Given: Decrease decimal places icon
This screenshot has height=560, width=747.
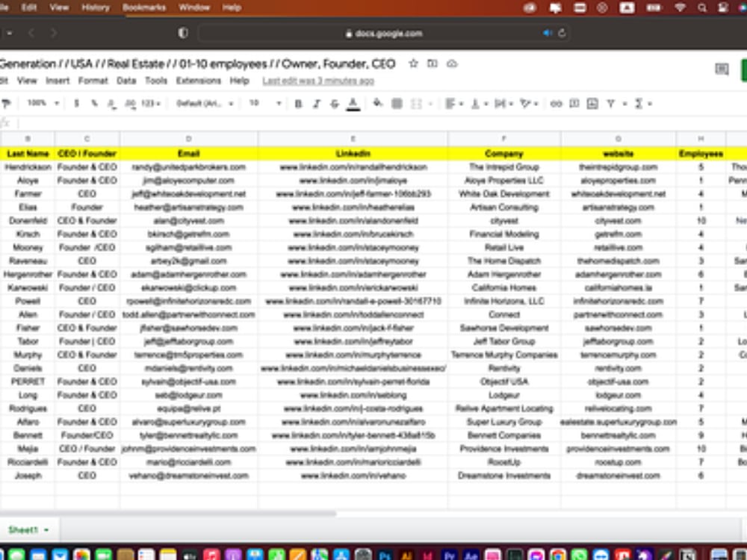Looking at the screenshot, I should point(112,103).
